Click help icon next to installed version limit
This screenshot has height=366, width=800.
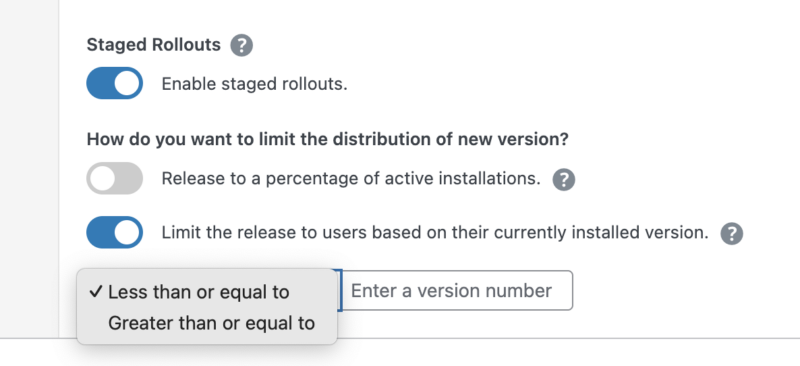(732, 234)
